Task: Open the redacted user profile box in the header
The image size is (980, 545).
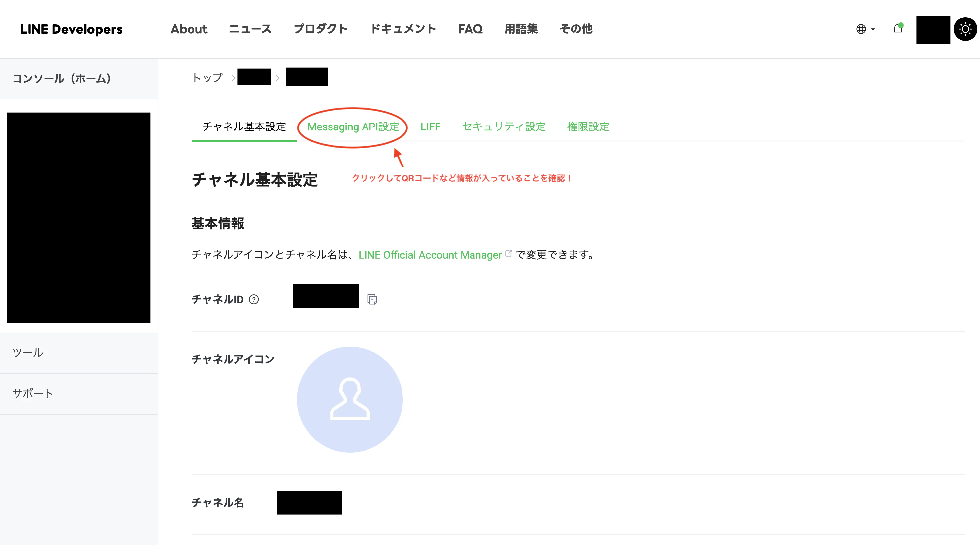Action: [x=933, y=30]
